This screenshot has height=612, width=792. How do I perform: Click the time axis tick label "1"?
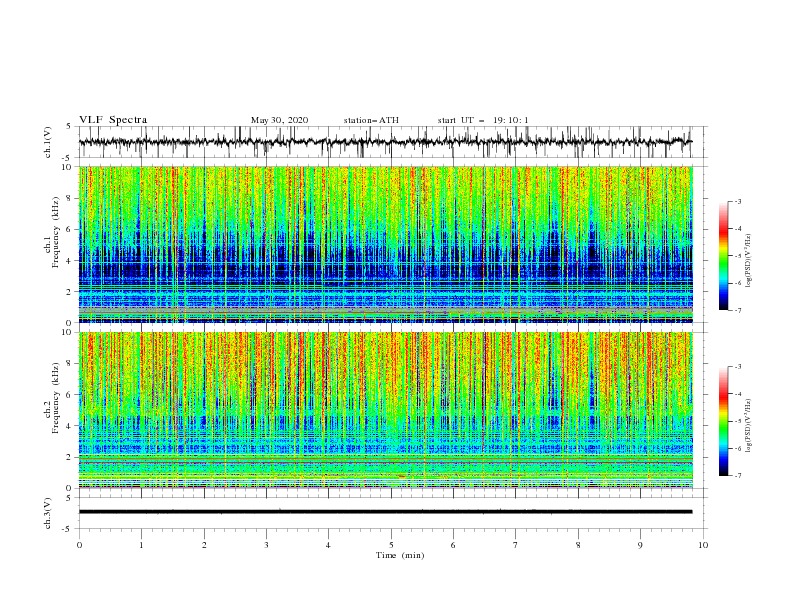(142, 545)
